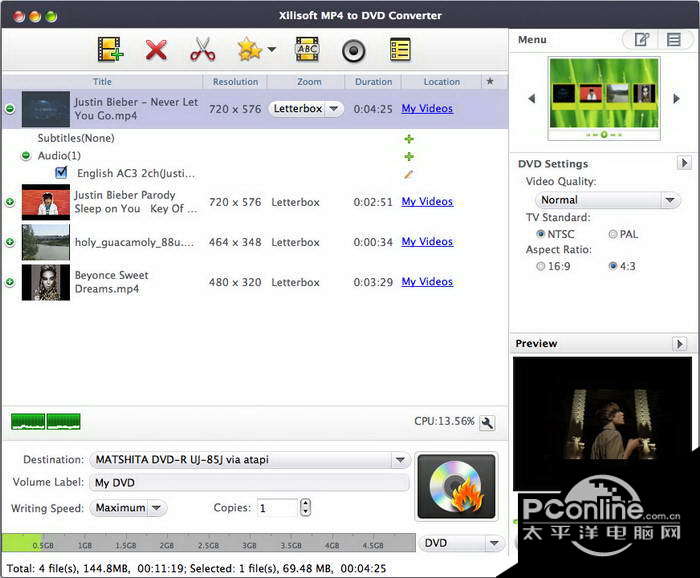Click the disc capacity usage bar

coord(208,543)
